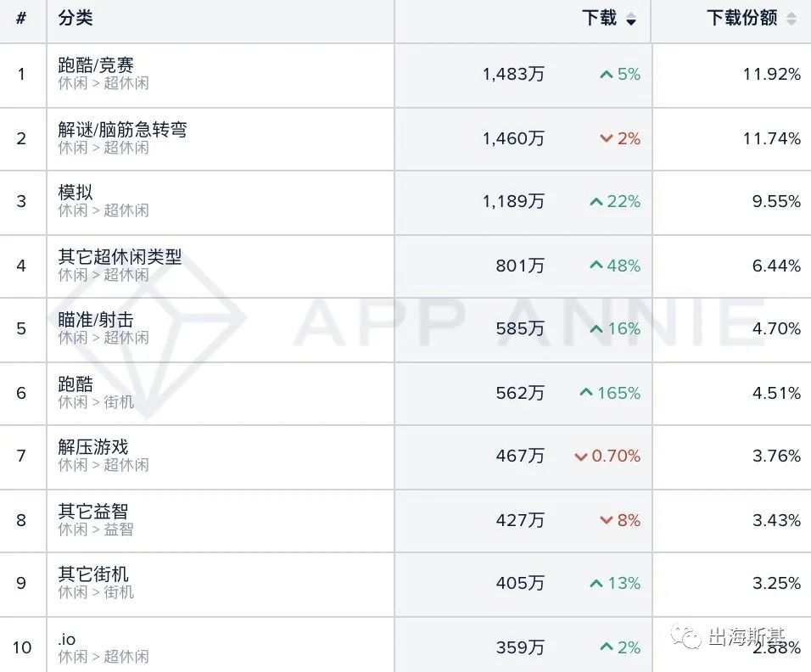Click red down arrow beside 8%
The width and height of the screenshot is (811, 672).
pos(606,520)
